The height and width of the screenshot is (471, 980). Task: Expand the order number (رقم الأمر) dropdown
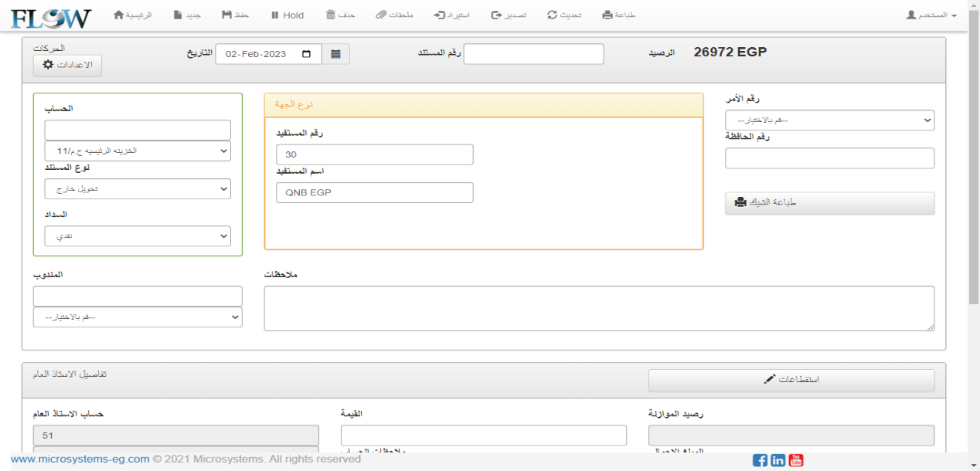click(829, 120)
